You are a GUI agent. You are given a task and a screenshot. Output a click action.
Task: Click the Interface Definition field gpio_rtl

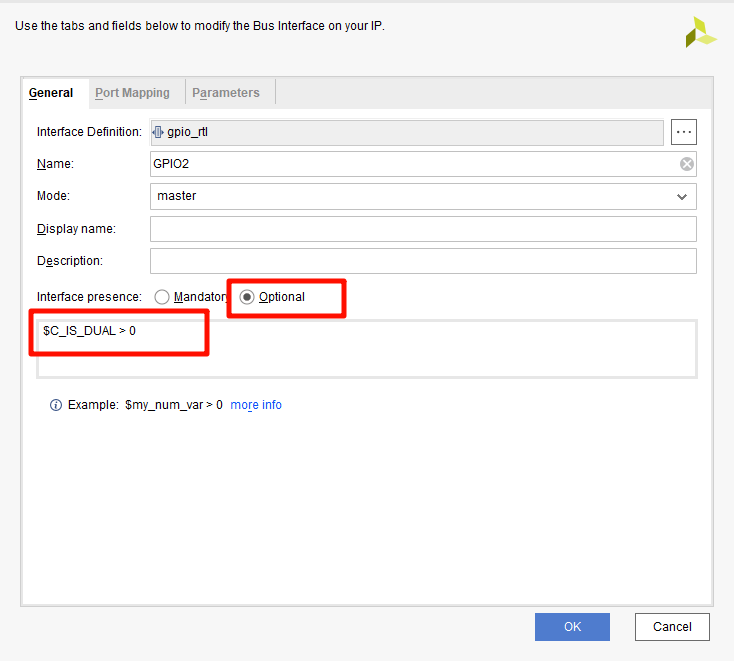click(x=407, y=132)
